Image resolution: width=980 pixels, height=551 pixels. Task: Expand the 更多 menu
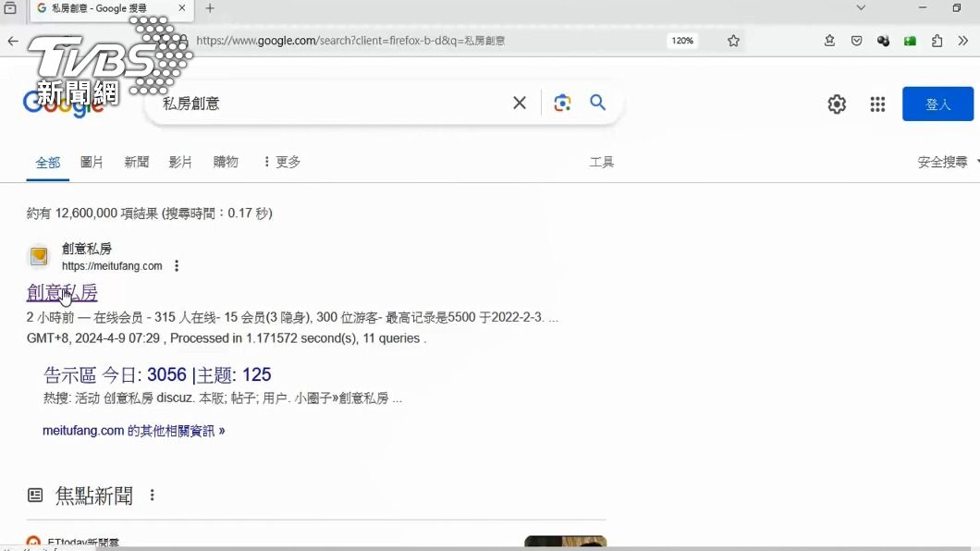pos(282,163)
